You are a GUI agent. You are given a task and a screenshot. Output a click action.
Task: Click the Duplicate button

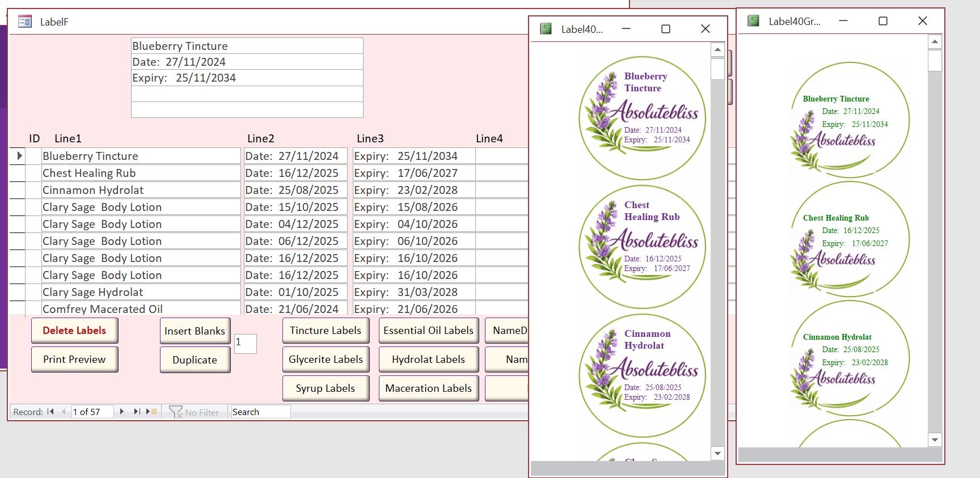tap(195, 360)
